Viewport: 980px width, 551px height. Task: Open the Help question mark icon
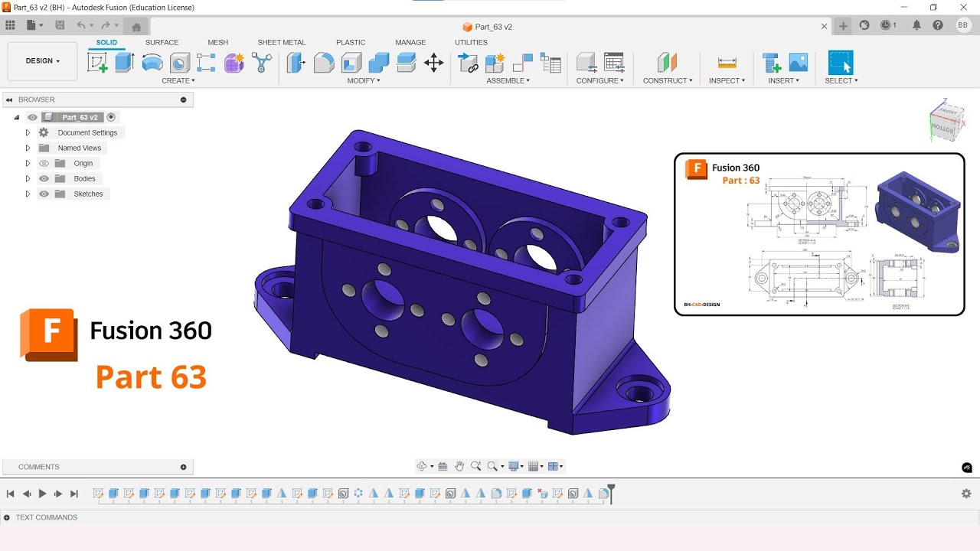pyautogui.click(x=938, y=25)
